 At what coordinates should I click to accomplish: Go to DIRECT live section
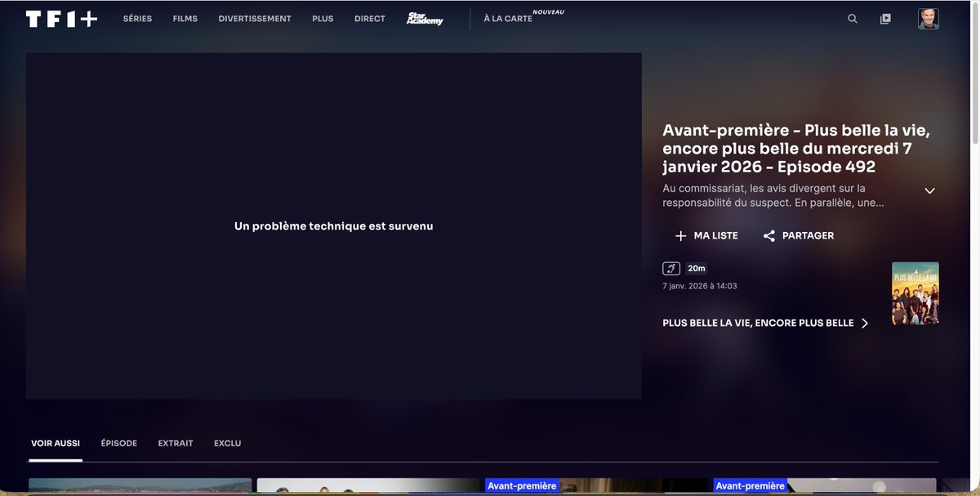click(x=370, y=19)
